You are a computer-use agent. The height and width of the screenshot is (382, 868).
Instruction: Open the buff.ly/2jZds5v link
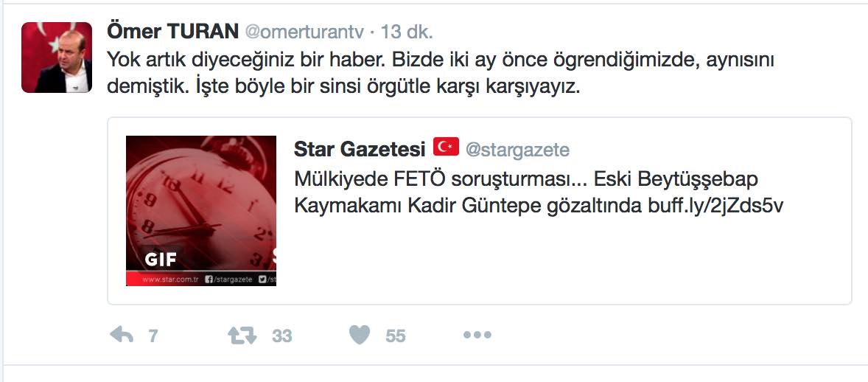715,206
